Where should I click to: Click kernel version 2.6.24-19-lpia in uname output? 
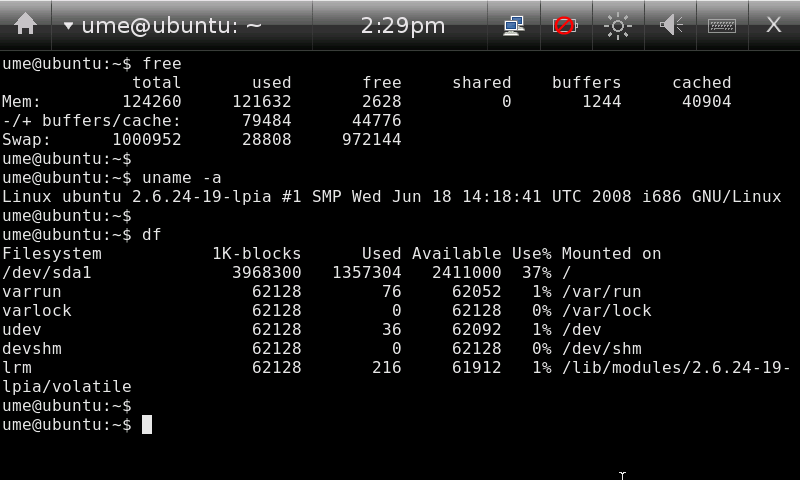click(202, 196)
